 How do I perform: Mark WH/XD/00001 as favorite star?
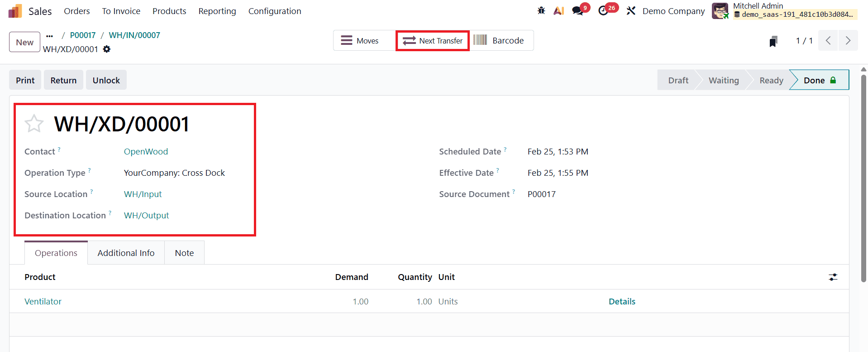pos(34,124)
